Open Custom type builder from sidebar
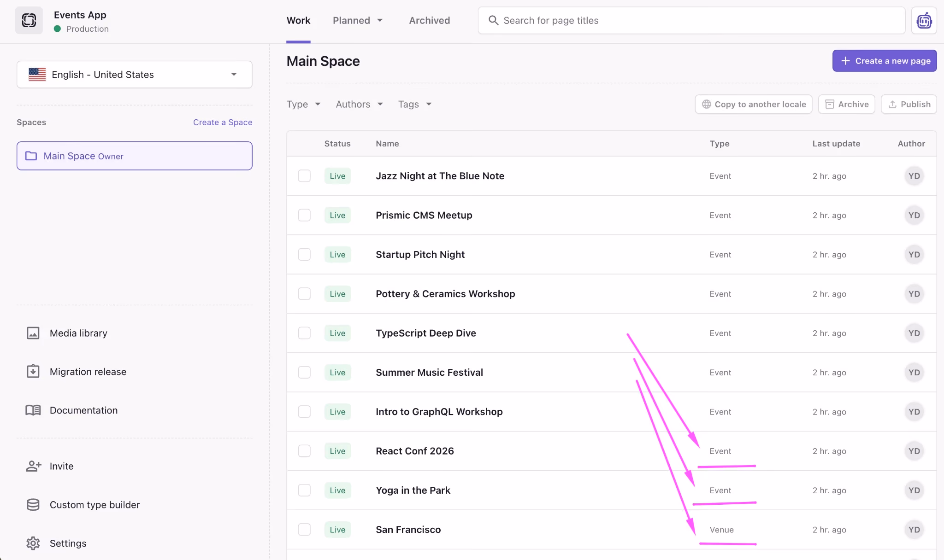This screenshot has height=560, width=944. tap(94, 505)
